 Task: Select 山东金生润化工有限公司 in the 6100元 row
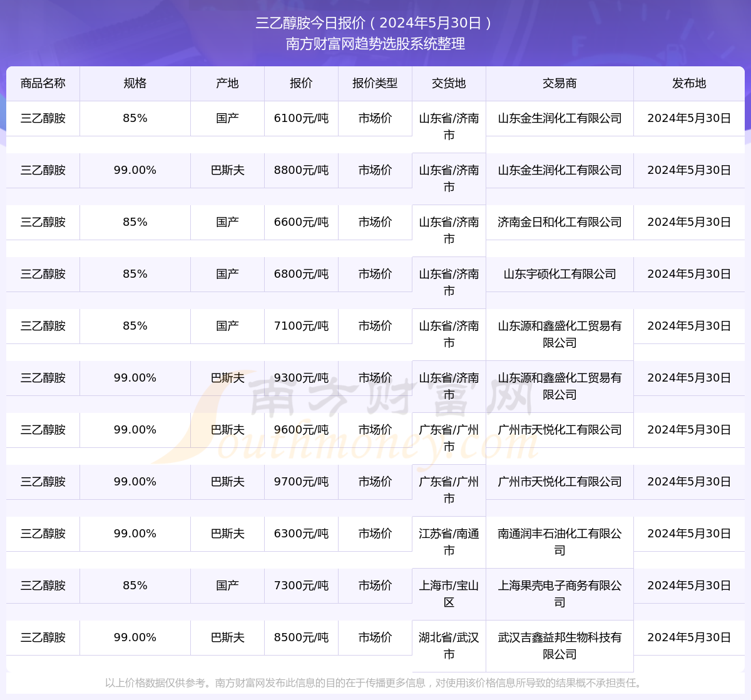[x=559, y=118]
